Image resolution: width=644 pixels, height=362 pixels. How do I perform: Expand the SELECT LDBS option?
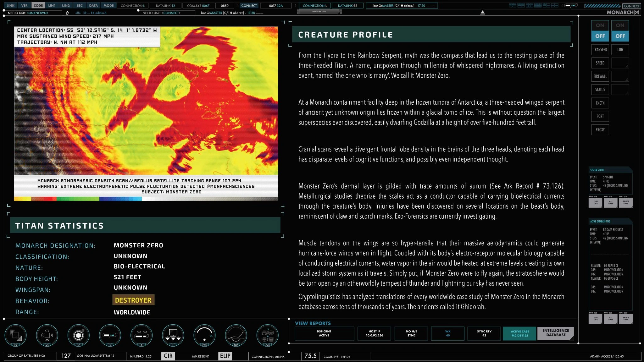626,203
